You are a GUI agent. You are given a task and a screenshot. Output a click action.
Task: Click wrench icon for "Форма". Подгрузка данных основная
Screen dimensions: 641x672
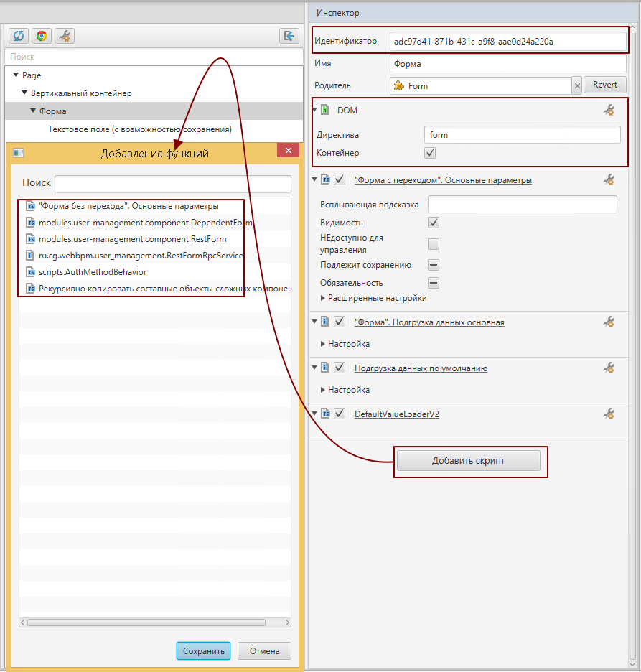tap(609, 322)
